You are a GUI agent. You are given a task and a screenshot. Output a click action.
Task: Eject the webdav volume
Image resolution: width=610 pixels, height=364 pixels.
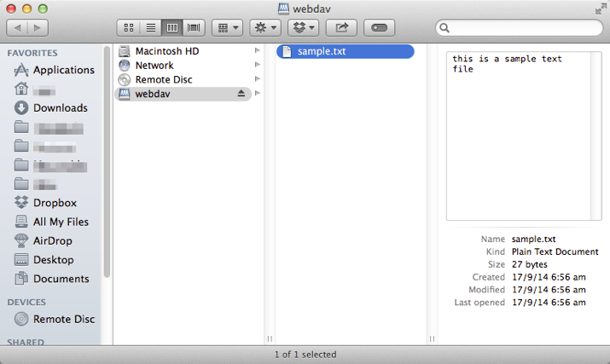pos(241,93)
